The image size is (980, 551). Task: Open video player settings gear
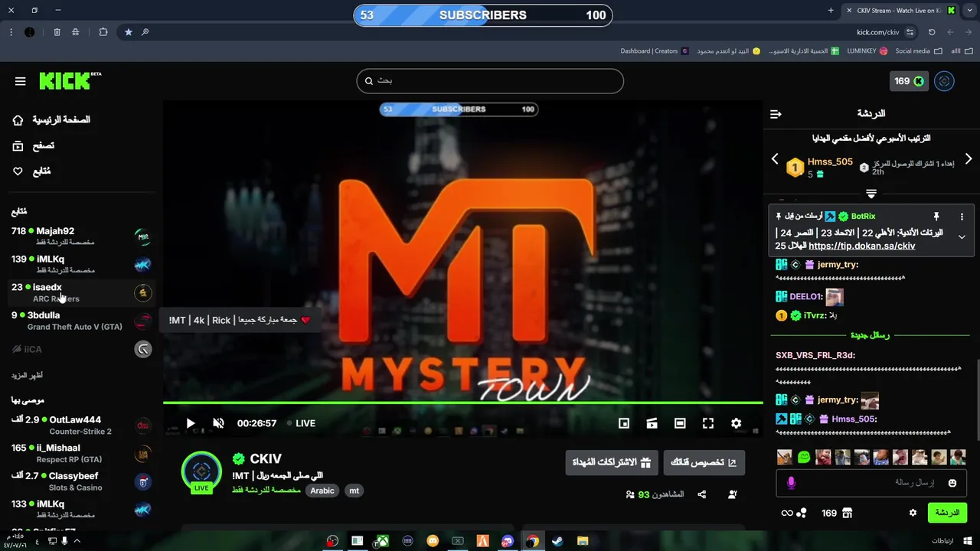(x=736, y=423)
